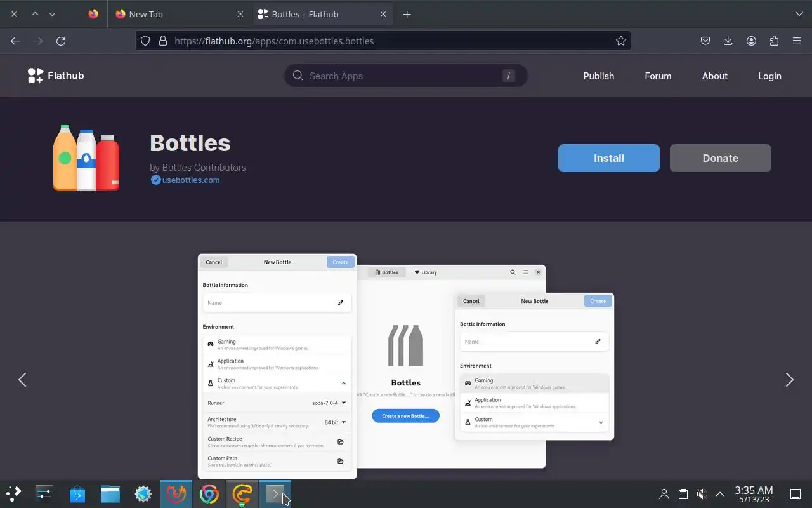The image size is (812, 508).
Task: Open the clipboard tray icon
Action: click(x=683, y=494)
